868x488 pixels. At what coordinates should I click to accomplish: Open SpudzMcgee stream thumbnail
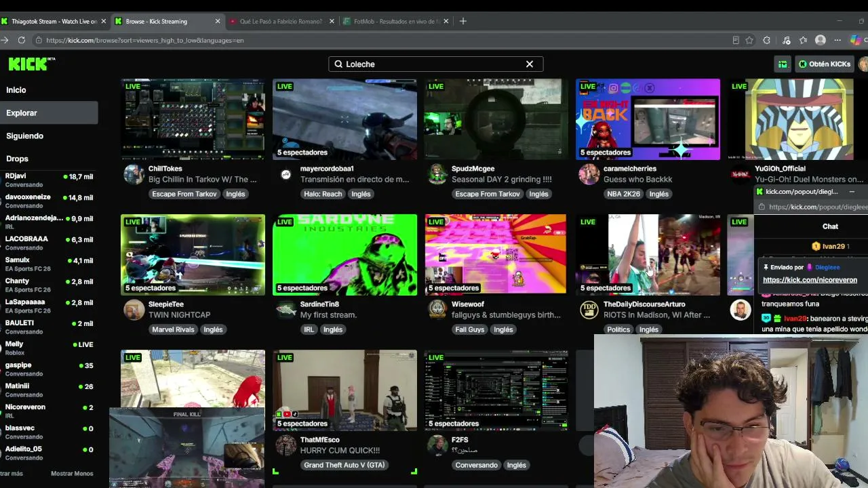click(496, 119)
